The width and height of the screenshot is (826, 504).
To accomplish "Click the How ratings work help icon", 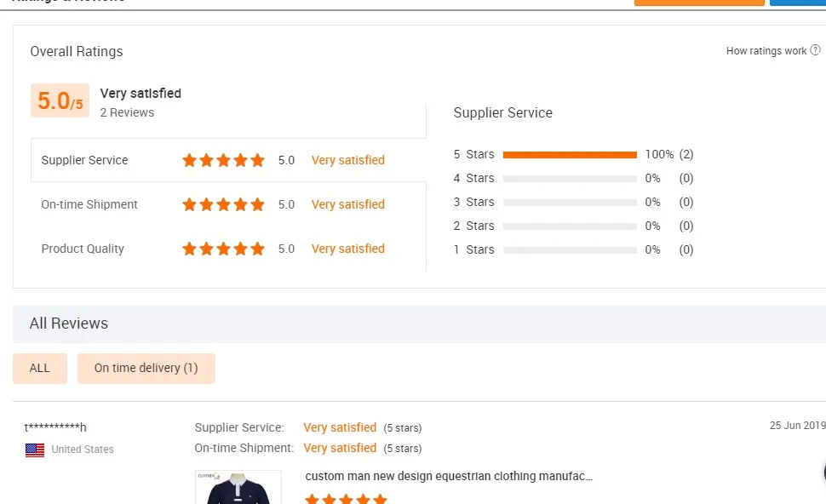I will tap(816, 51).
